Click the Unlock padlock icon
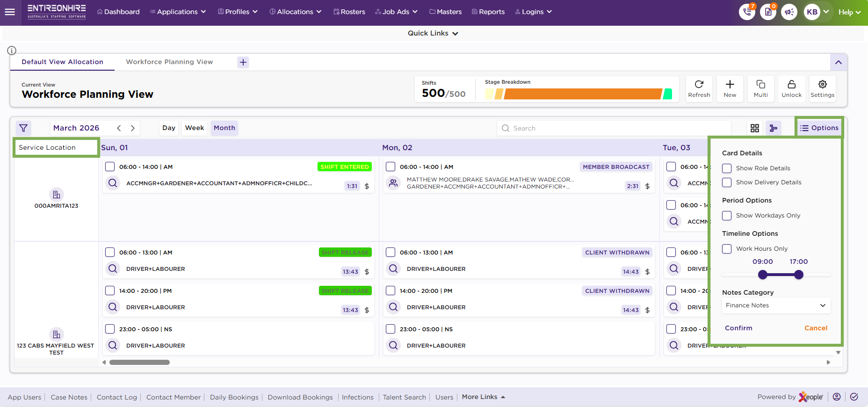868x407 pixels. point(791,88)
